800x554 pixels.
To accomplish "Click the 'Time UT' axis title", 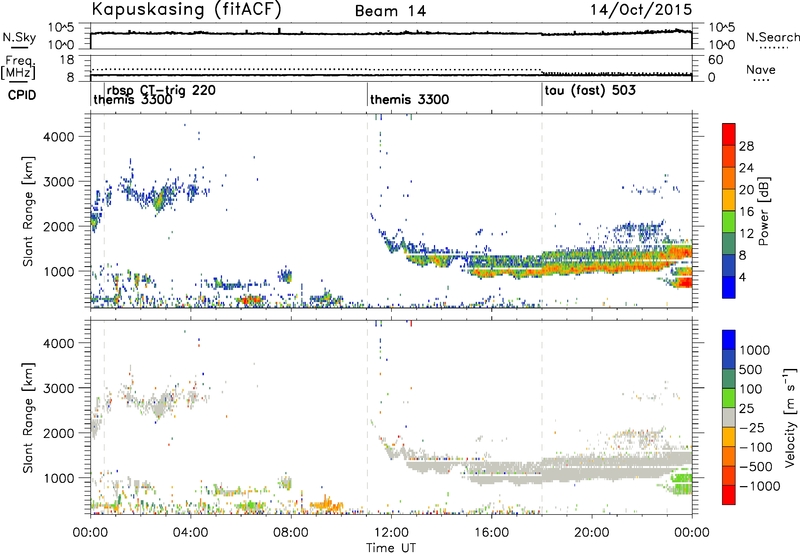I will 391,548.
